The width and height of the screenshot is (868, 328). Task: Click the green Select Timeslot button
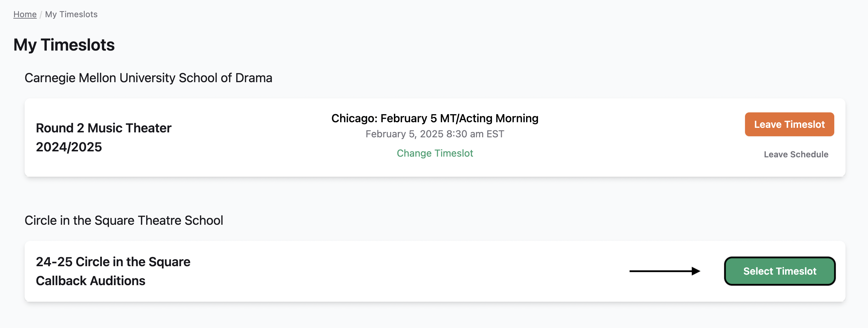click(x=779, y=271)
